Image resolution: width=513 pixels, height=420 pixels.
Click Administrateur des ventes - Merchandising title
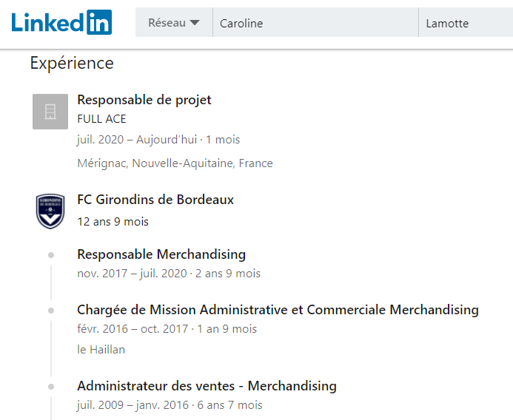207,386
